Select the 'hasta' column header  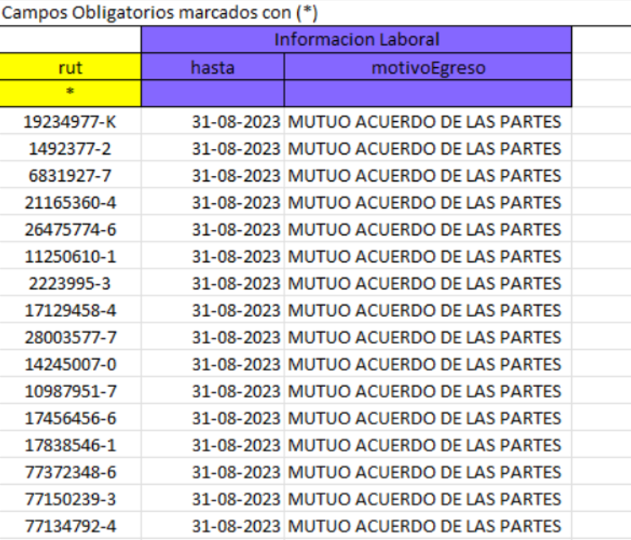point(213,67)
